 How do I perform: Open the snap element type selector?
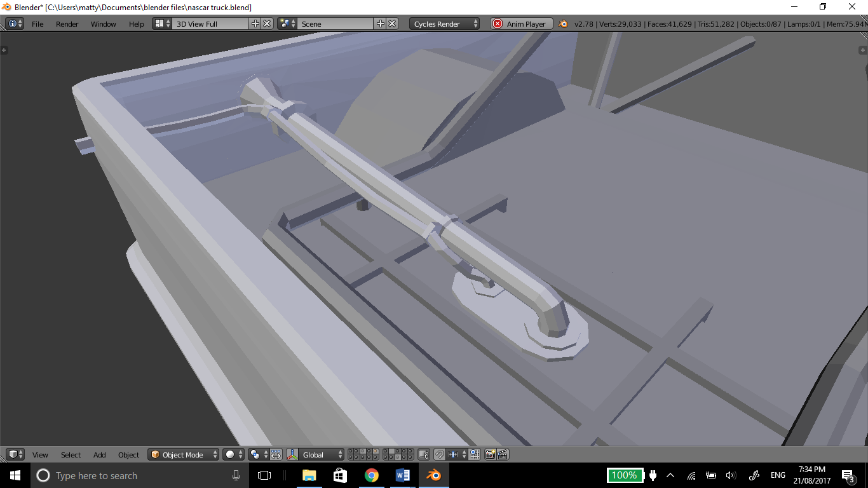(457, 454)
